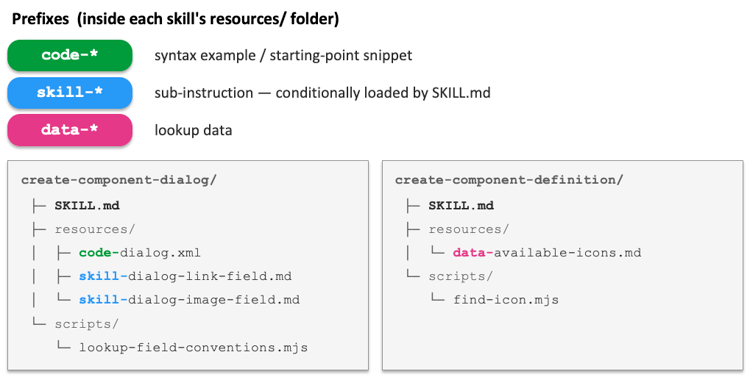Select lookup-field-conventions.mjs file

(193, 347)
